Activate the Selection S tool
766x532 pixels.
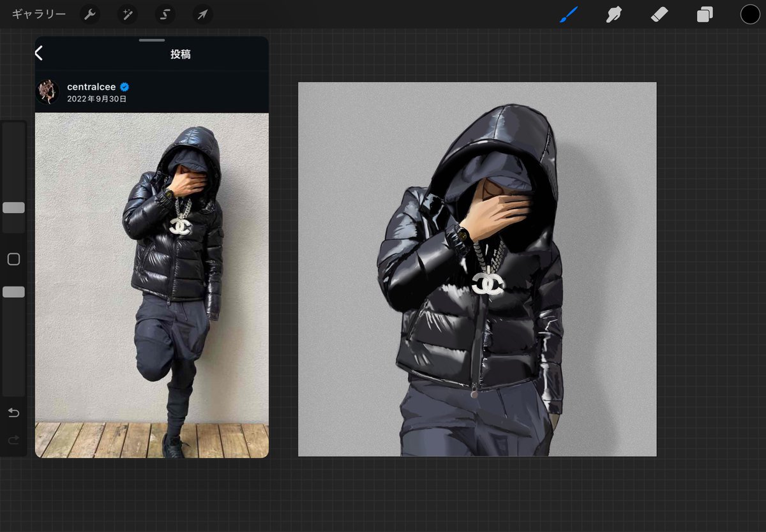coord(165,14)
